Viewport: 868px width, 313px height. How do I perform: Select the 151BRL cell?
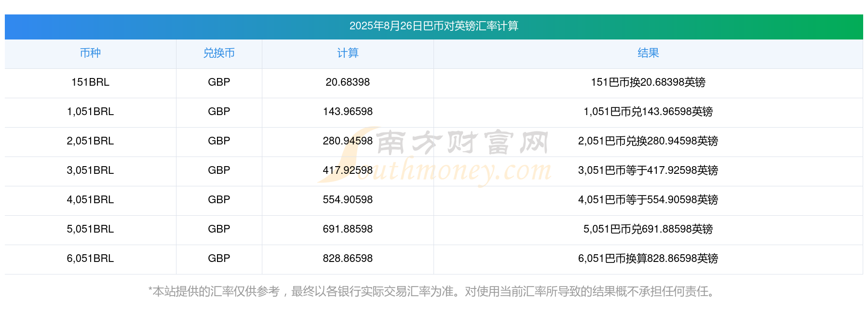pyautogui.click(x=90, y=82)
